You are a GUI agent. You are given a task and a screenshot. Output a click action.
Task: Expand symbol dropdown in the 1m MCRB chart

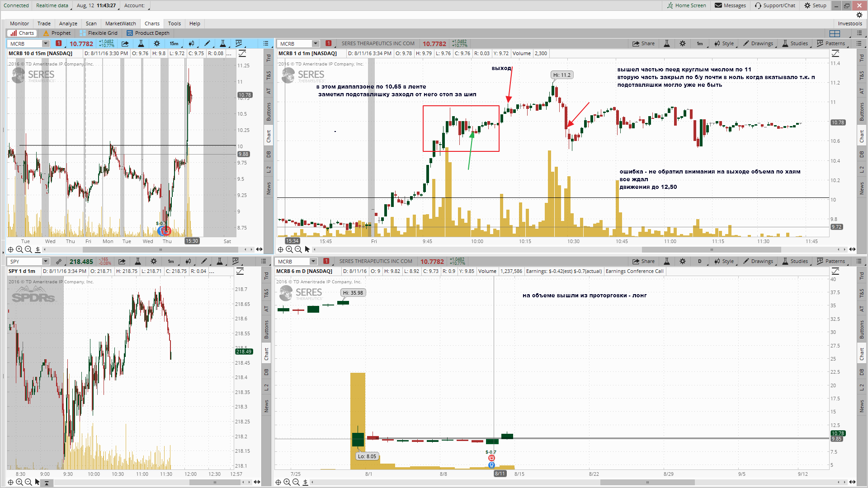[316, 44]
